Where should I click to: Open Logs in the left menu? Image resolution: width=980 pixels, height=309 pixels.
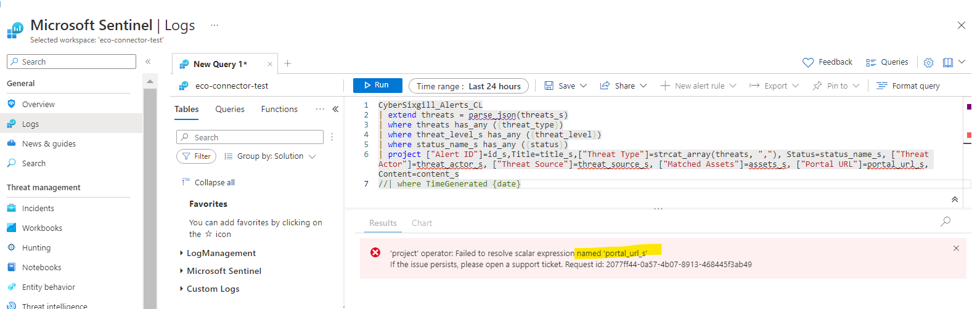30,124
